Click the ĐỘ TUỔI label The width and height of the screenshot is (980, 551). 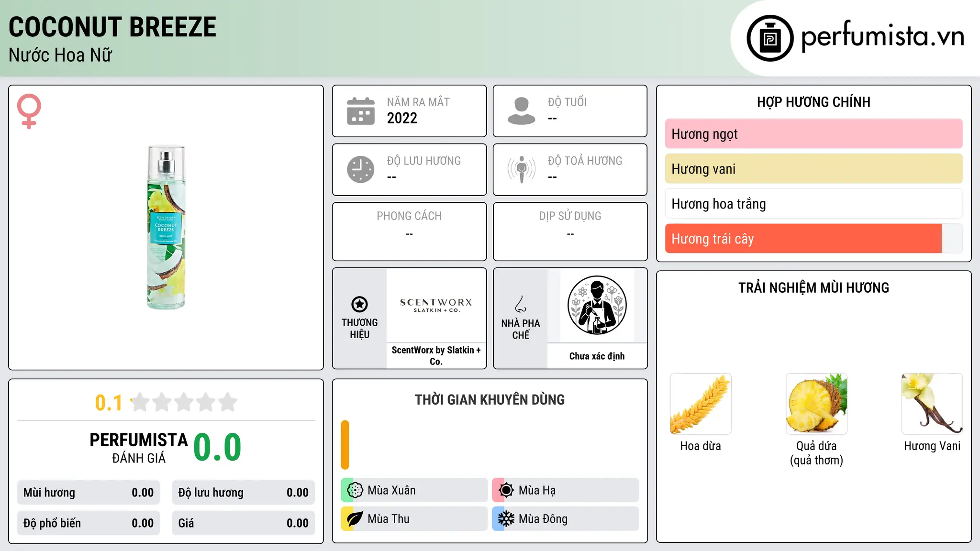567,102
